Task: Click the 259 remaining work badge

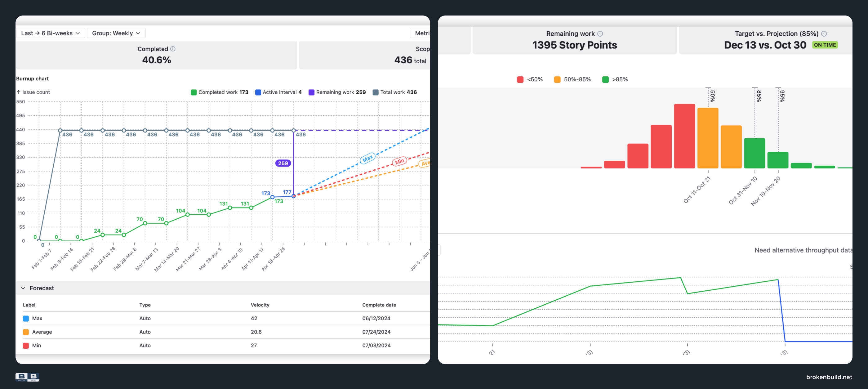Action: click(x=283, y=163)
